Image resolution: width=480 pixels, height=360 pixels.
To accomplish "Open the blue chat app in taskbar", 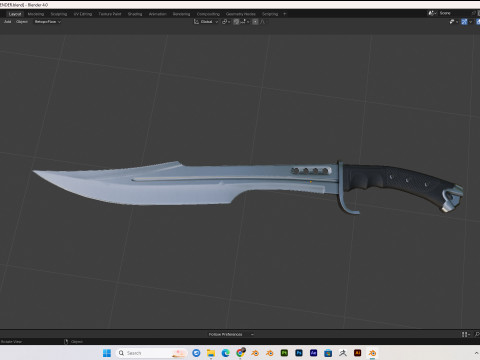I will [196, 353].
